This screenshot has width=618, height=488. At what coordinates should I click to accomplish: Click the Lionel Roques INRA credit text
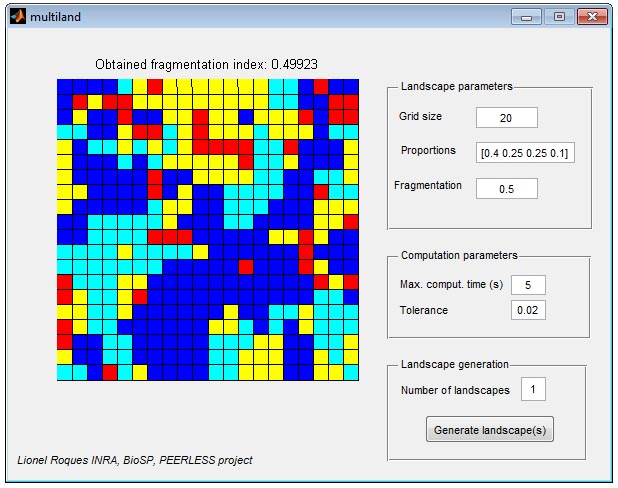point(135,460)
